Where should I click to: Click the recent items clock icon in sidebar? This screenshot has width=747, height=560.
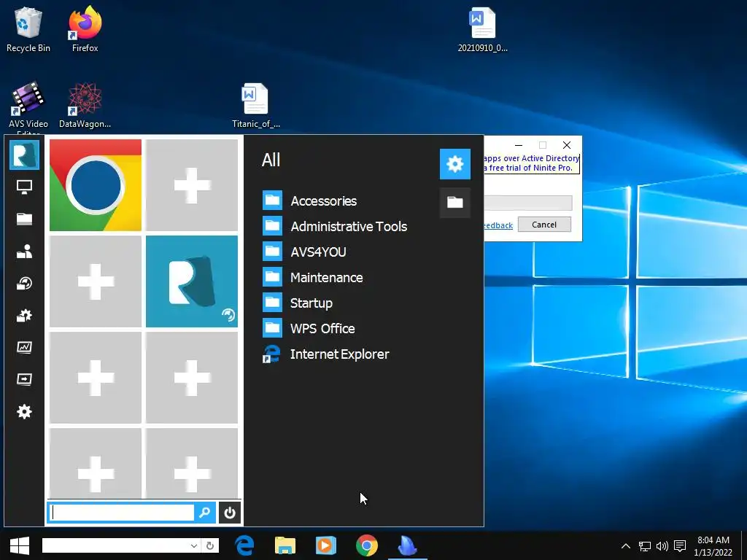(x=24, y=284)
